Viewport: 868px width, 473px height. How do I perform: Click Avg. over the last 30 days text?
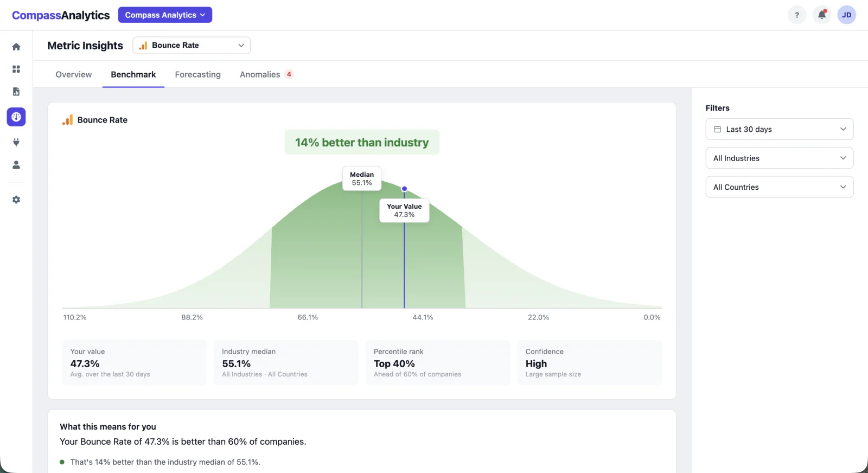click(x=110, y=374)
